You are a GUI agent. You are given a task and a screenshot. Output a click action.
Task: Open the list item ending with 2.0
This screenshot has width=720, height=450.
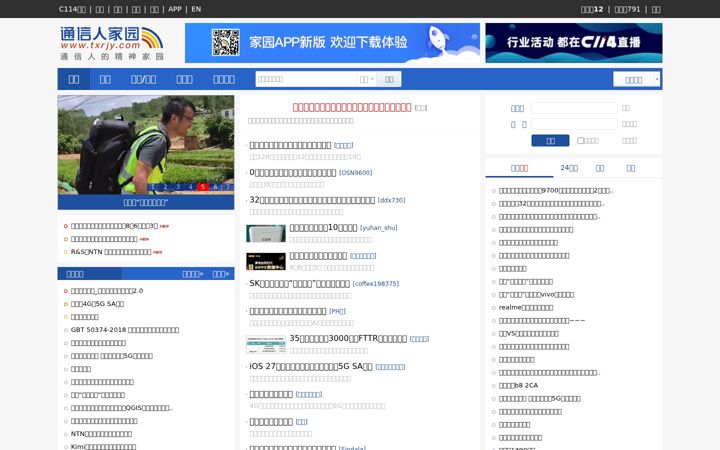click(x=107, y=291)
